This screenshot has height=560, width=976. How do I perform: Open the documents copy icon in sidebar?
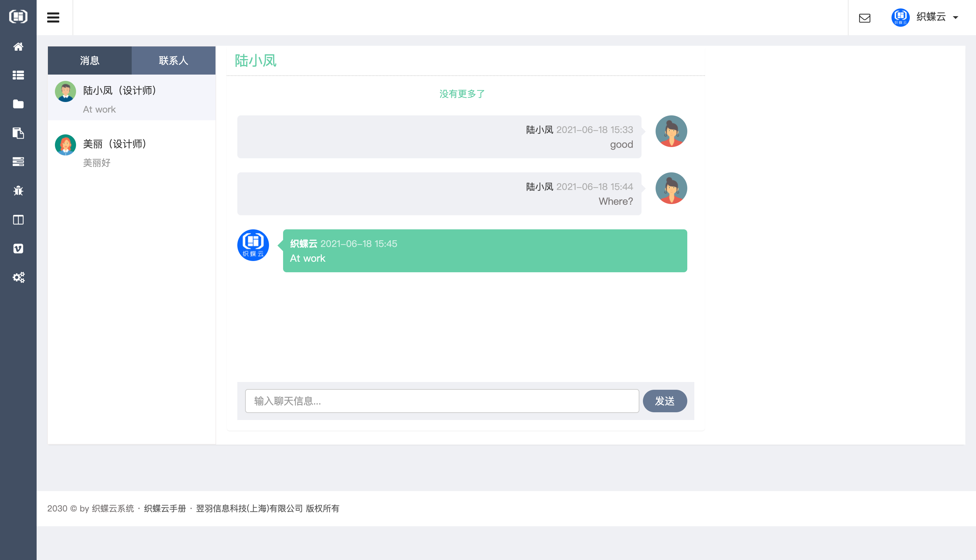[x=18, y=133]
